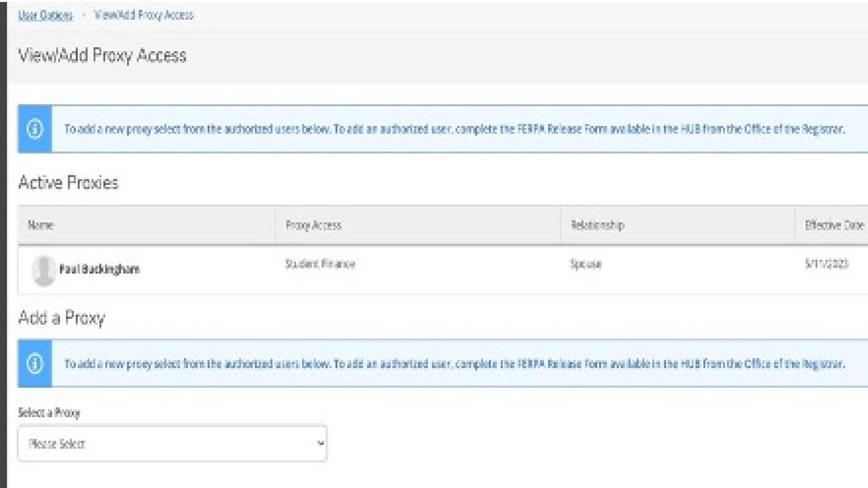Viewport: 868px width, 488px height.
Task: Click info icon in top alert banner
Action: (35, 129)
